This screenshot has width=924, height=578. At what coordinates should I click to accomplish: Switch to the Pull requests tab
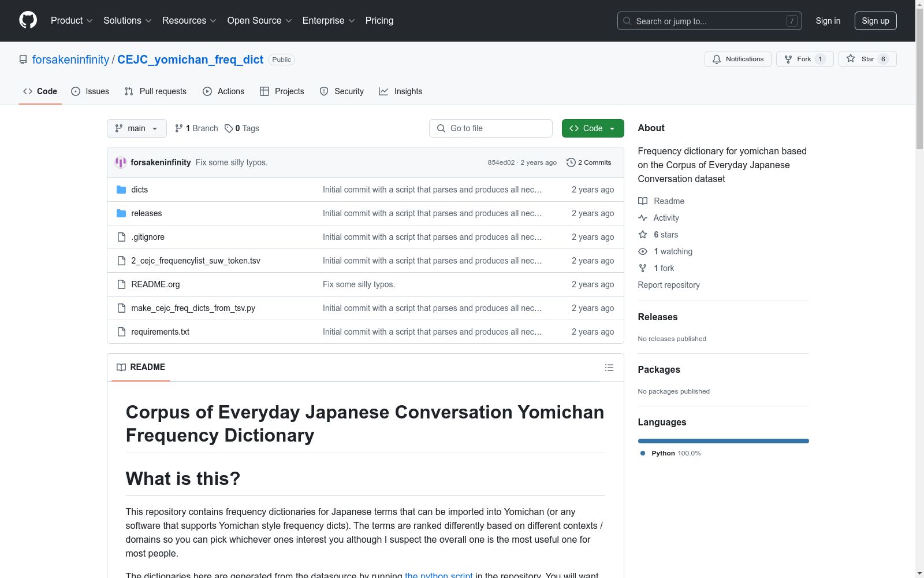point(156,91)
